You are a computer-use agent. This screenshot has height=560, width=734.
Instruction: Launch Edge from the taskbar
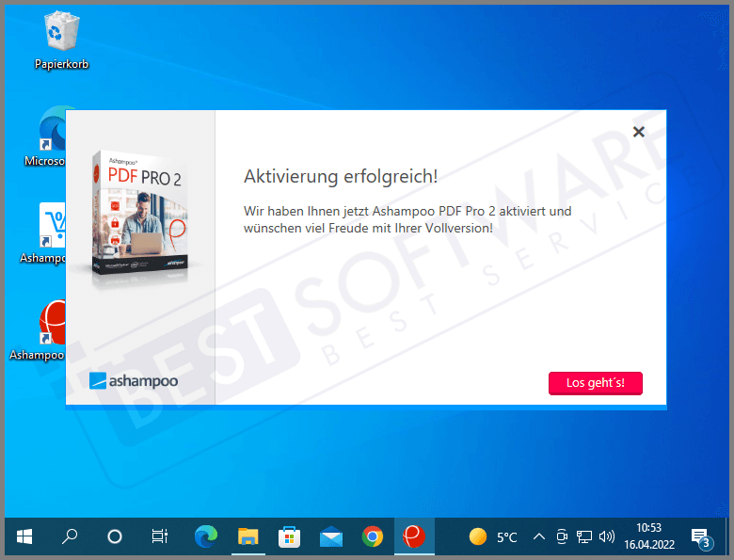point(206,536)
